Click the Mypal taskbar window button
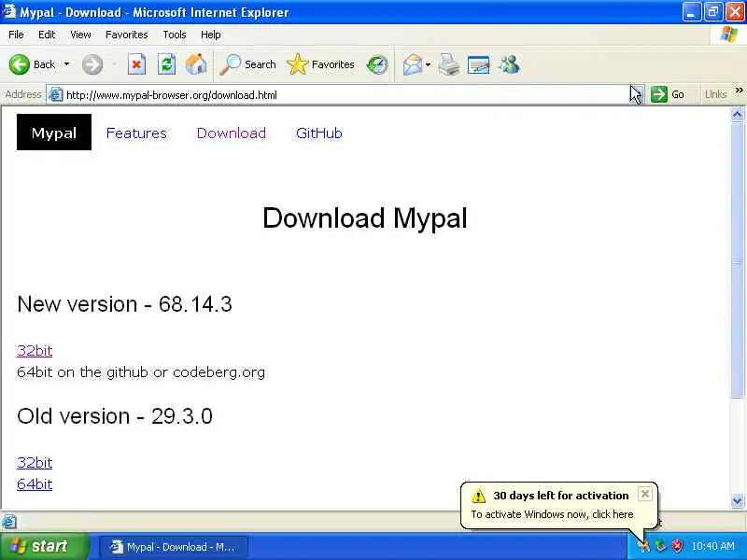 click(x=174, y=547)
